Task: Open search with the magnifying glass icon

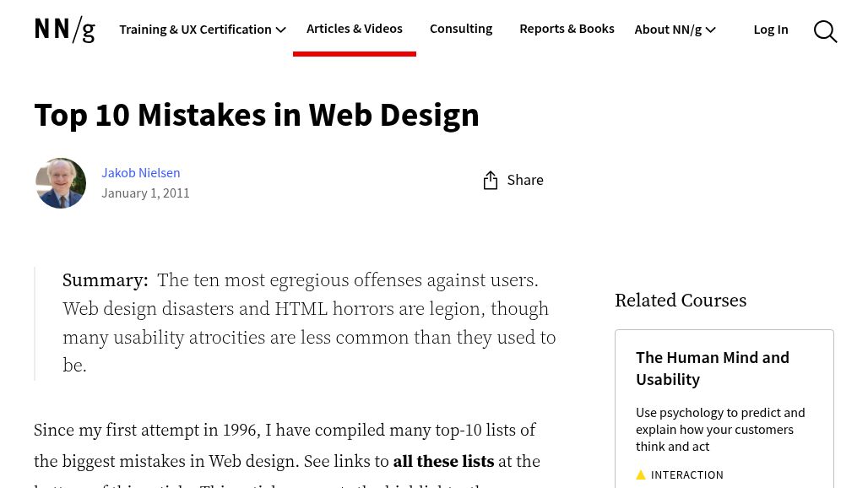Action: tap(825, 31)
